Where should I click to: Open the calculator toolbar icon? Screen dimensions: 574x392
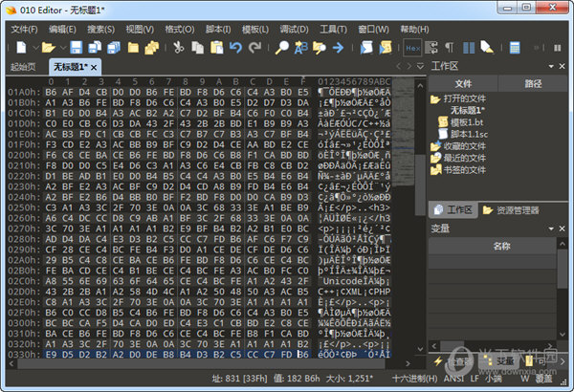point(515,48)
